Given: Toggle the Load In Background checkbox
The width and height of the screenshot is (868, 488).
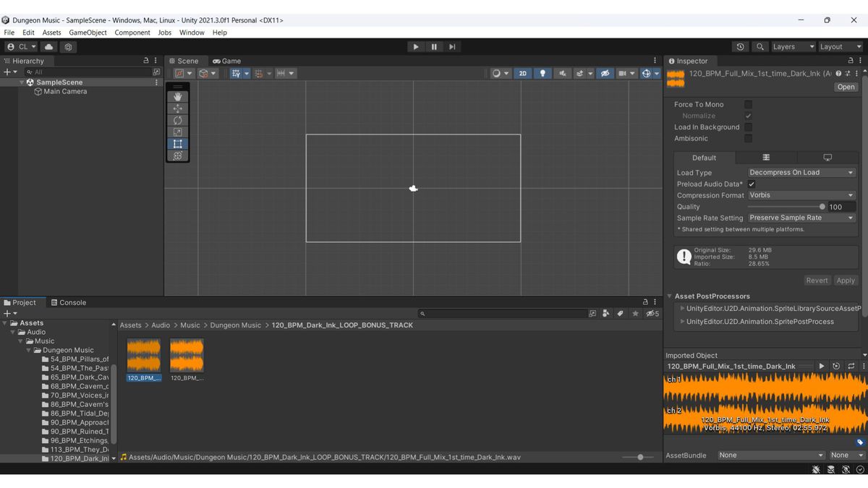Looking at the screenshot, I should pyautogui.click(x=748, y=127).
